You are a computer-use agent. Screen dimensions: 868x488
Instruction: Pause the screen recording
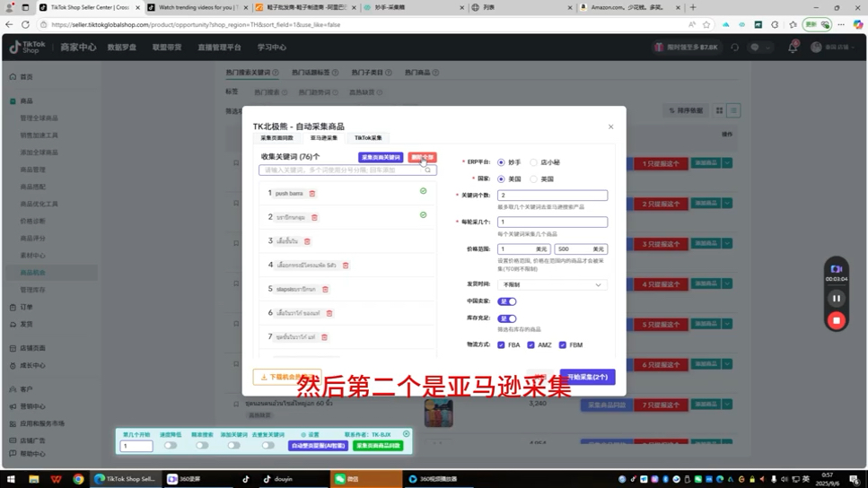[837, 299]
